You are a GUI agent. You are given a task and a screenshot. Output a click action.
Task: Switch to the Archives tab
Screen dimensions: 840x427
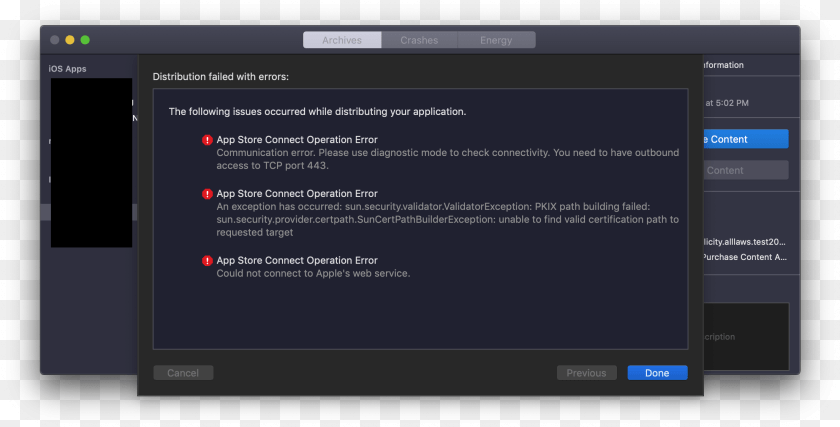tap(342, 40)
